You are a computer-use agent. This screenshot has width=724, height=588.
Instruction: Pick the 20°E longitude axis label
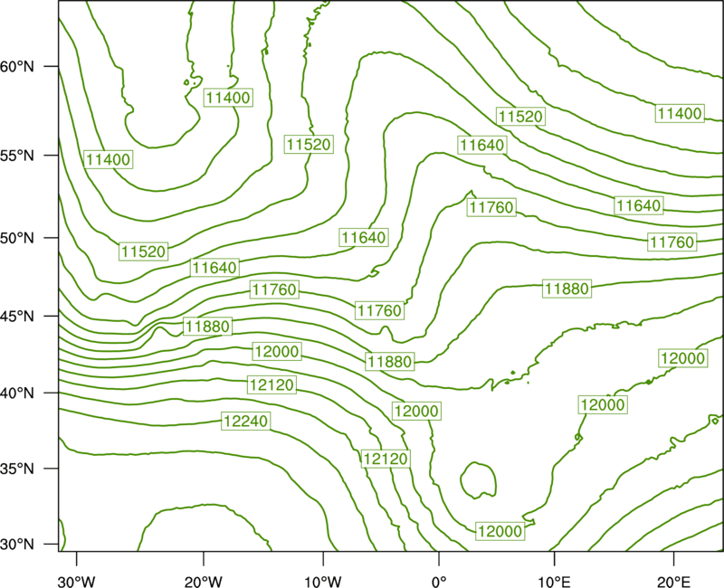[x=673, y=582]
